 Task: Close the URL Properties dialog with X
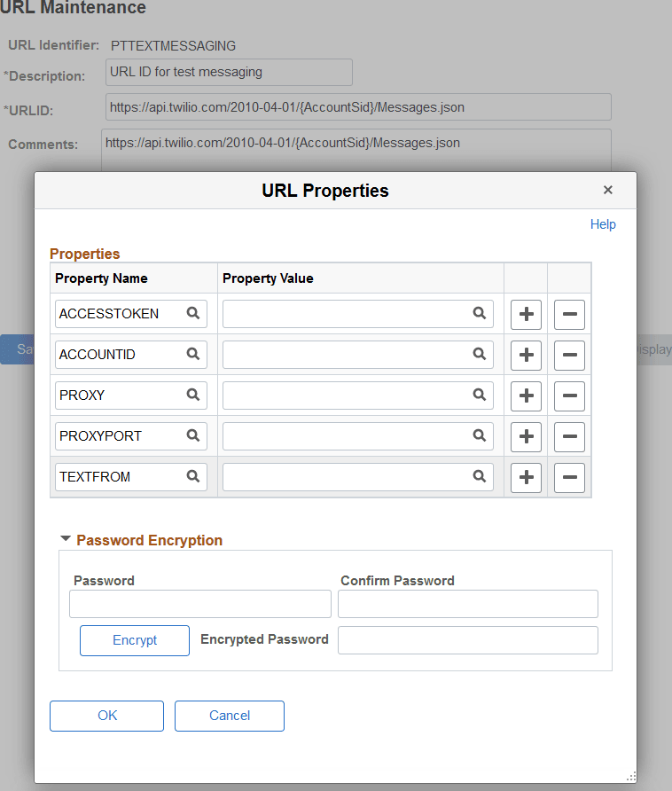608,190
